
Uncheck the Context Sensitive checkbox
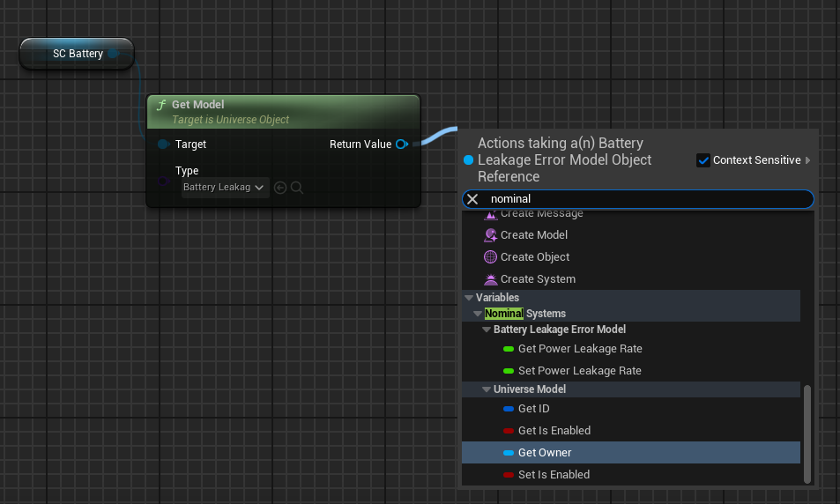[x=703, y=160]
